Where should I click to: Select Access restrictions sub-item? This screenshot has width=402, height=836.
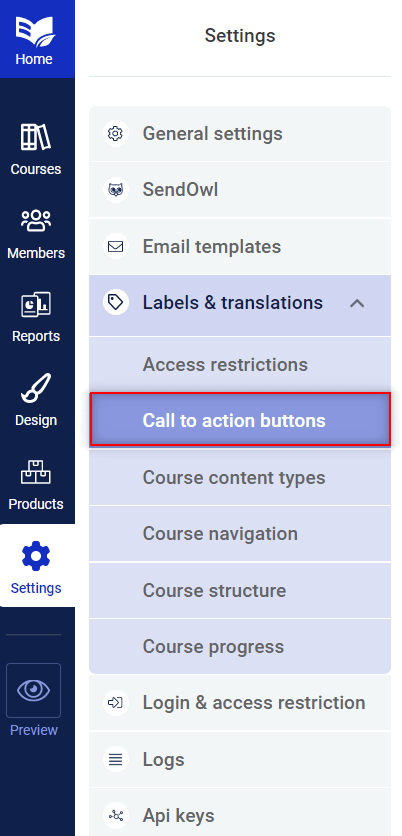[x=240, y=365]
